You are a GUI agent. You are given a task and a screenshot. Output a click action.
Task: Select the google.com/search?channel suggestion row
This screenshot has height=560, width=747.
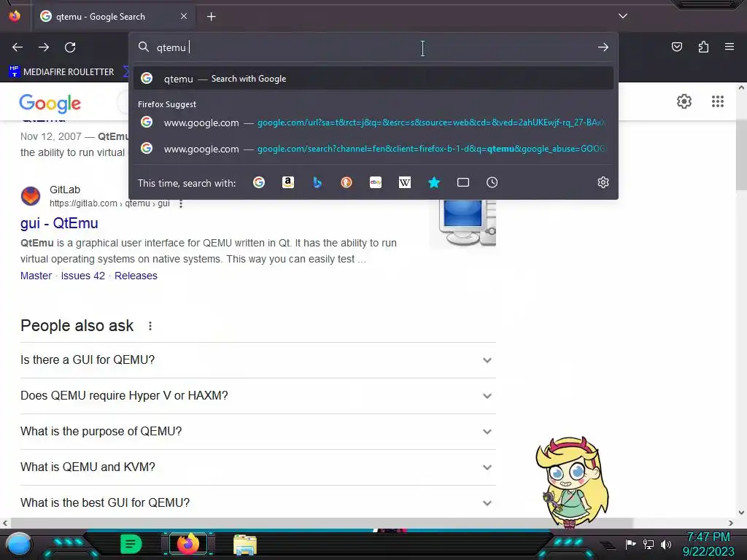pyautogui.click(x=373, y=149)
